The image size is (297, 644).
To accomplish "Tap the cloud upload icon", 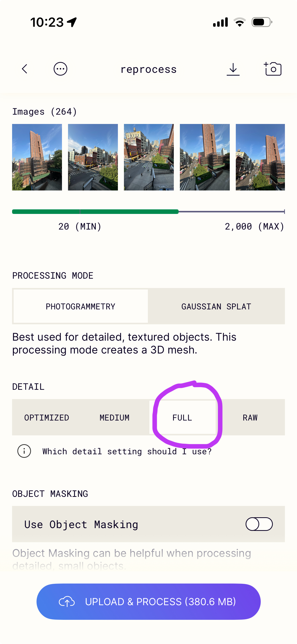I will 67,602.
